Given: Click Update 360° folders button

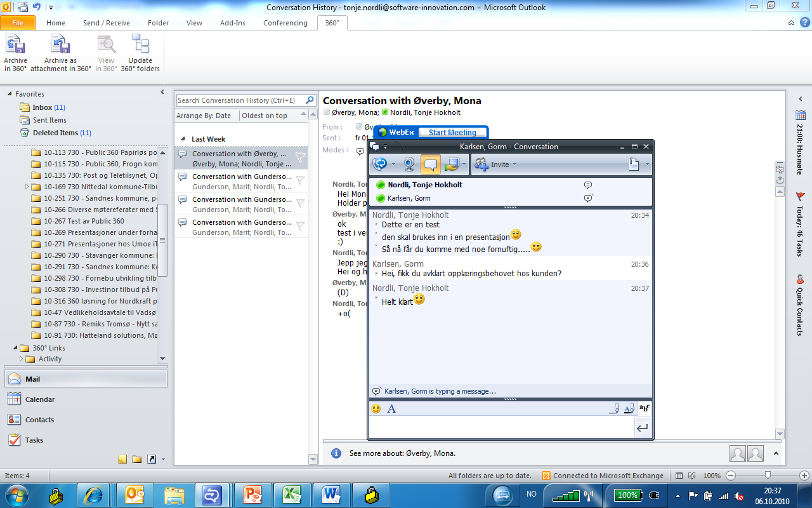Looking at the screenshot, I should (140, 53).
